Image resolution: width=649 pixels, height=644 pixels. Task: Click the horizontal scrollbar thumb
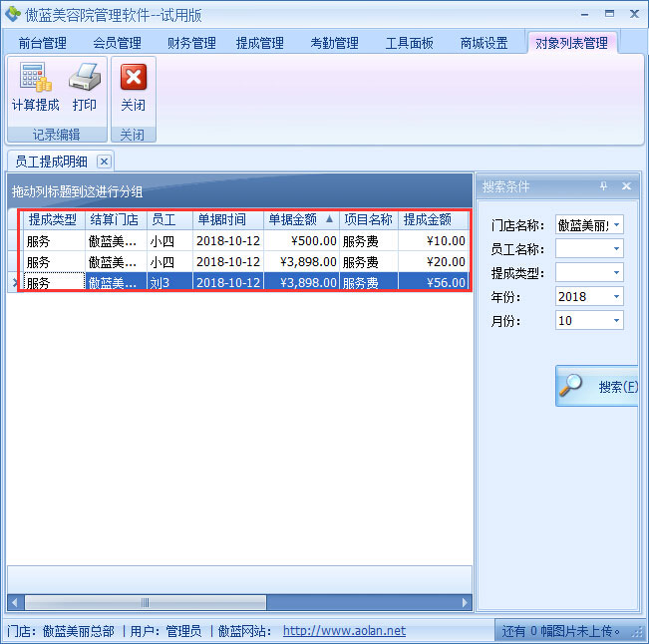pyautogui.click(x=146, y=602)
